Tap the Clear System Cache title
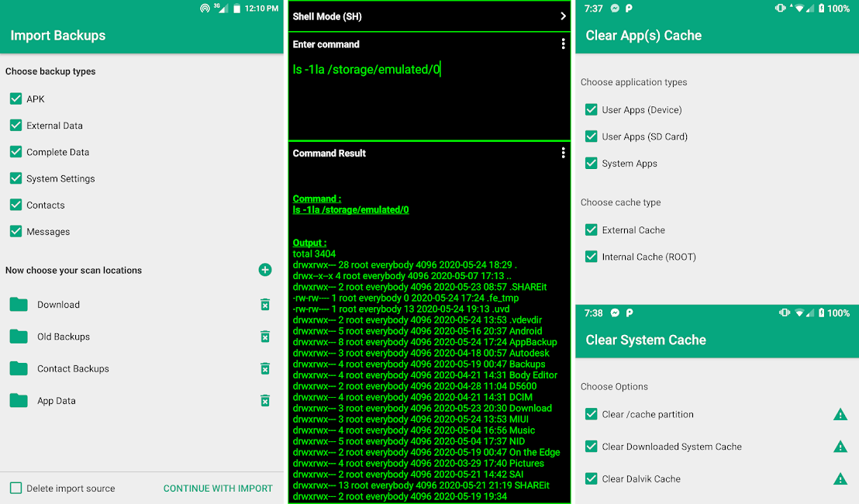This screenshot has width=859, height=504. tap(646, 340)
